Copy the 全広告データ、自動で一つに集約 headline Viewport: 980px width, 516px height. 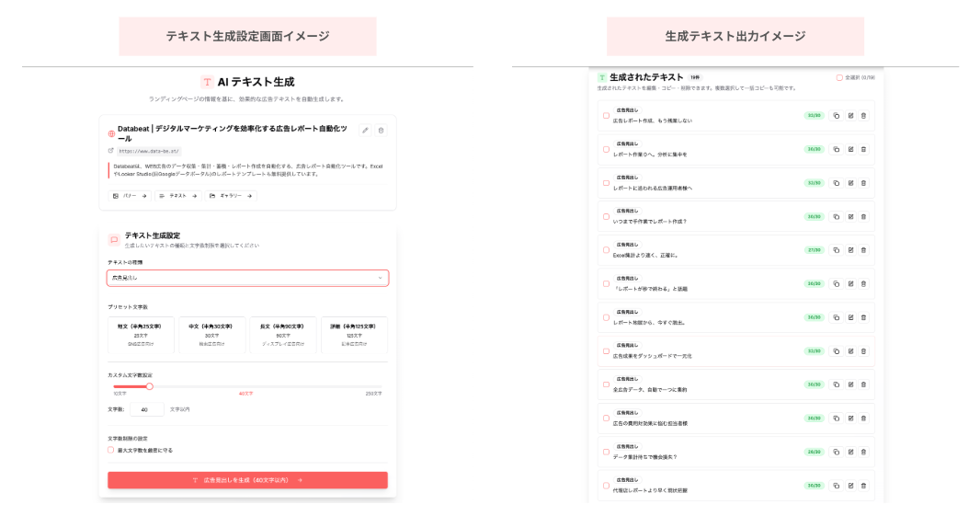[837, 384]
